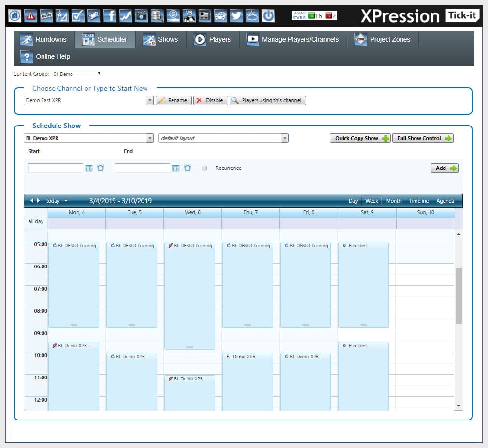Go to the Home icon
Viewport: 488px width, 448px height.
14,15
